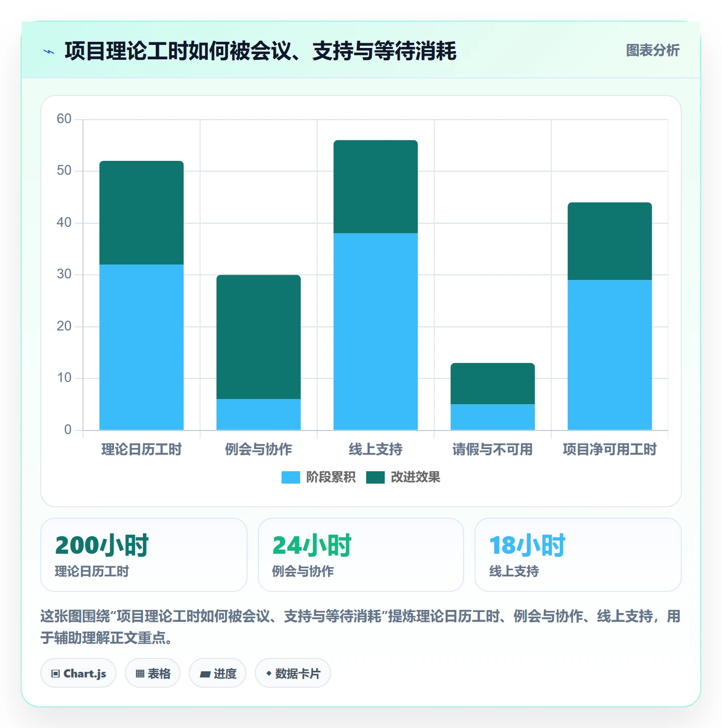This screenshot has height=728, width=722.
Task: Click the x-axis label 例会与协作
Action: [258, 450]
